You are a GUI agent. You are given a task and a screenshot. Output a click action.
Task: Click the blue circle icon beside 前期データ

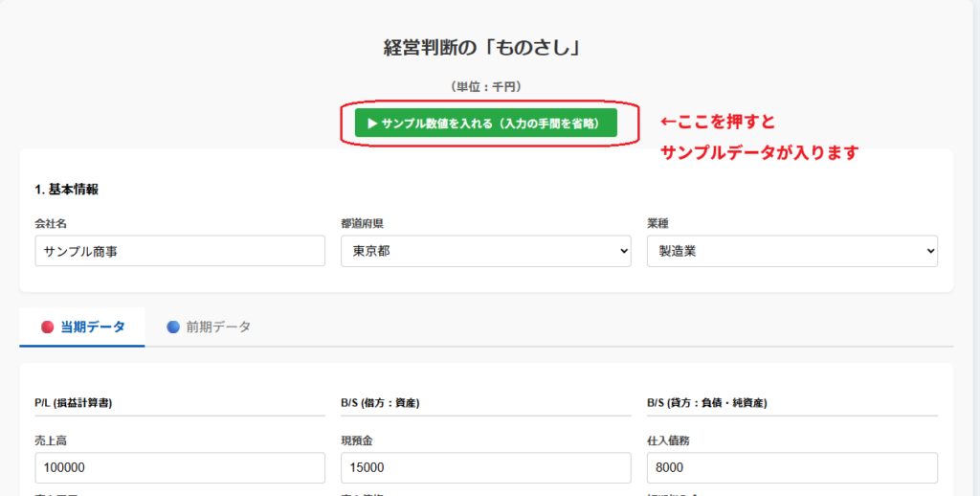click(x=173, y=327)
